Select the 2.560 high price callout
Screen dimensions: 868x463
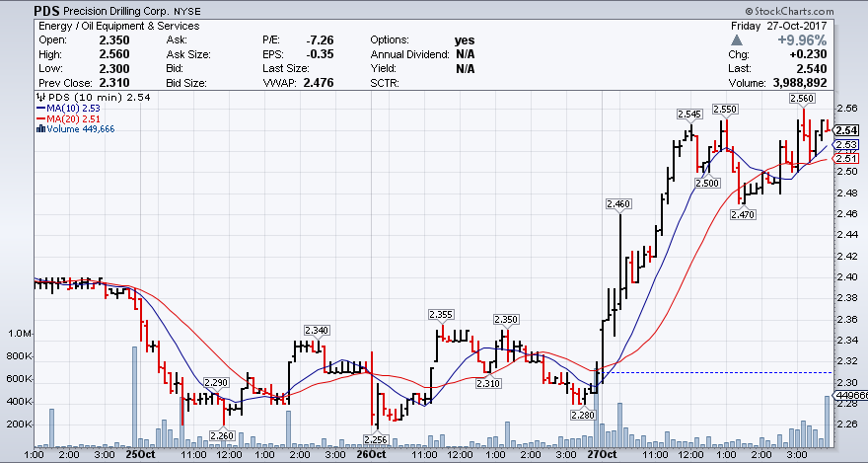tap(802, 99)
